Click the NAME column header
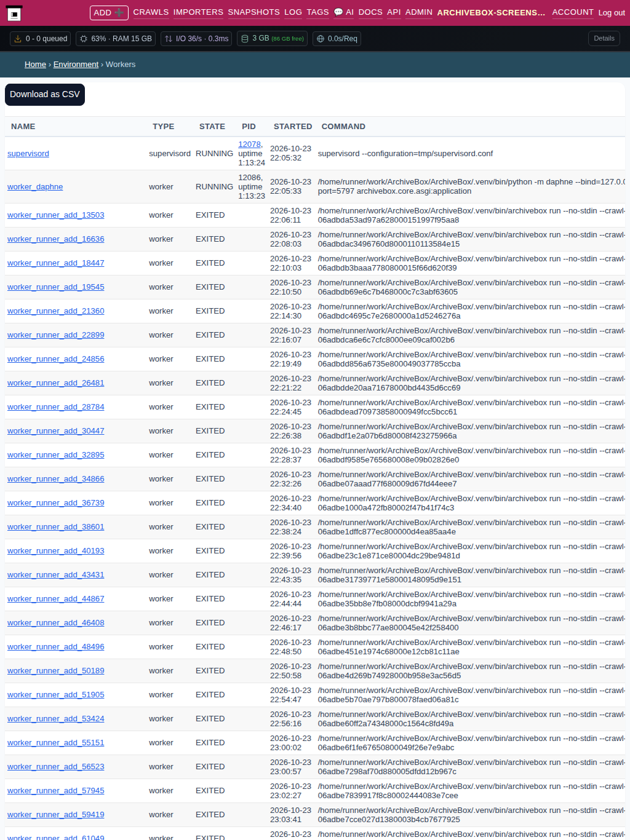 pos(23,127)
